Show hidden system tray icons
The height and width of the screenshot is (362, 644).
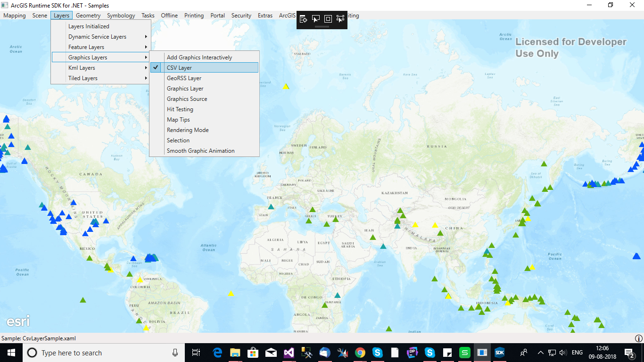[540, 353]
